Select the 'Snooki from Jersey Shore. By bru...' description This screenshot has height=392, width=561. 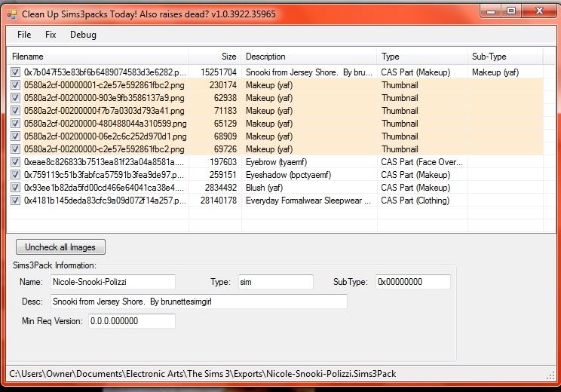[309, 72]
